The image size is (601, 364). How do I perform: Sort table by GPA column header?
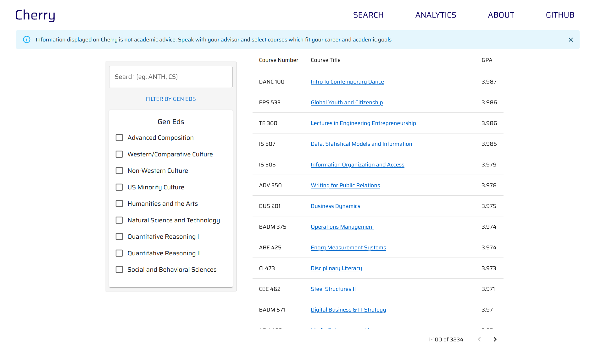487,60
